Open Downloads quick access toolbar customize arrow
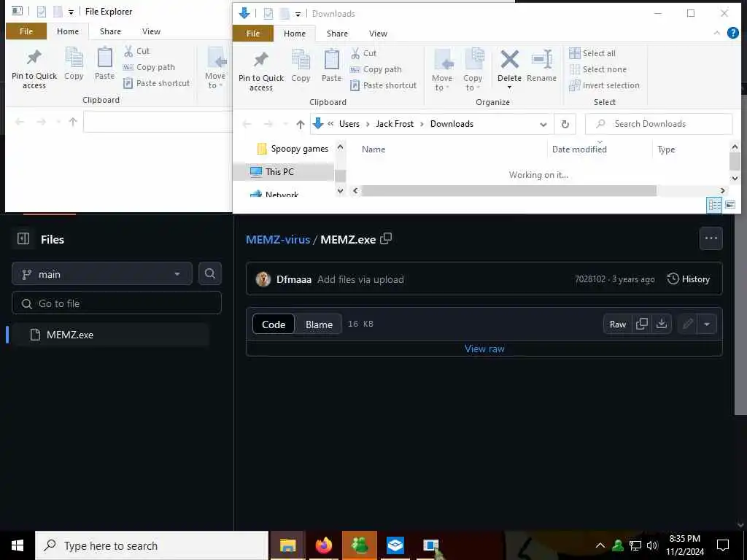Screen dimensions: 747x560 click(298, 14)
